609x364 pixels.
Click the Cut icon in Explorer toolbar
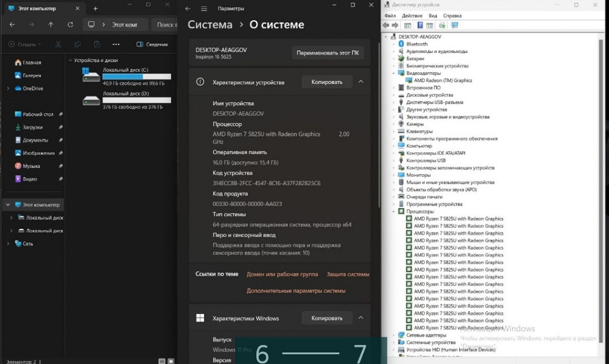point(58,44)
